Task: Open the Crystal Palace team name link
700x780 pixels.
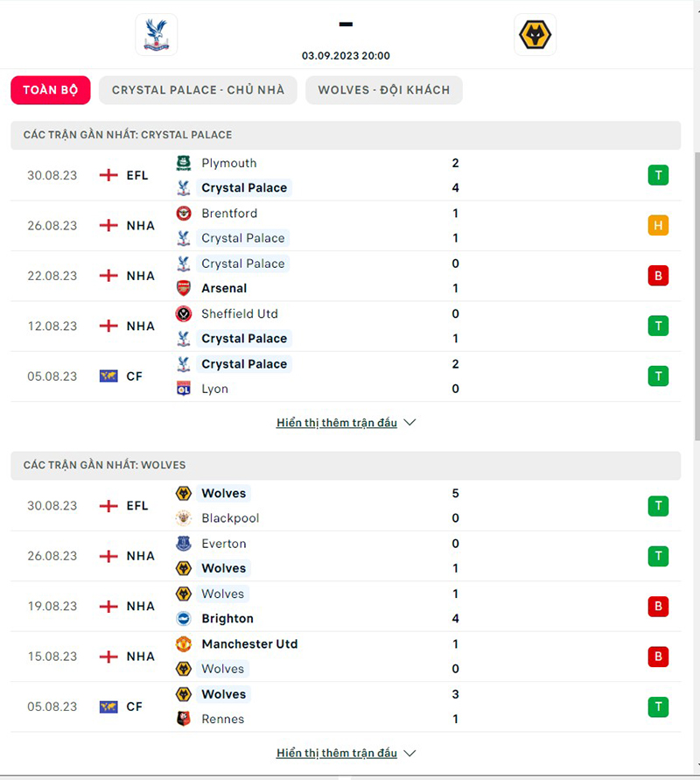Action: click(x=244, y=187)
